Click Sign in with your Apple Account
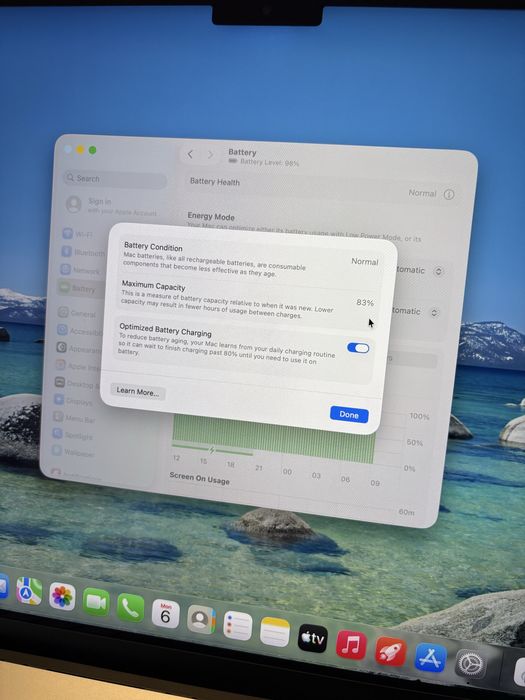Screen dimensions: 525x700 point(112,206)
